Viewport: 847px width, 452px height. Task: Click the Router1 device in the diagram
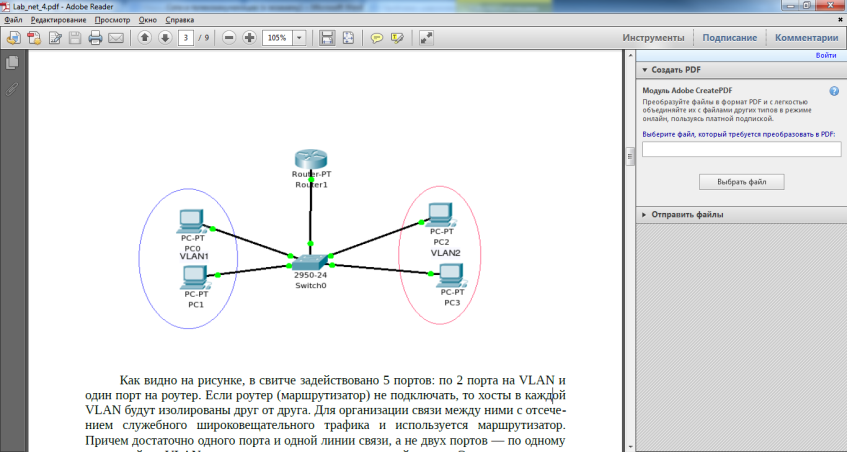point(311,159)
